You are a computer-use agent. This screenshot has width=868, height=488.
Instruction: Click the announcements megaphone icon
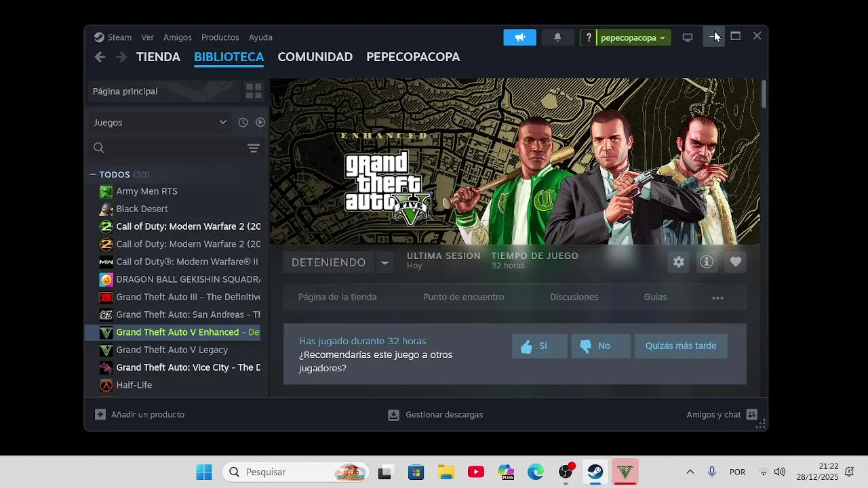point(519,37)
